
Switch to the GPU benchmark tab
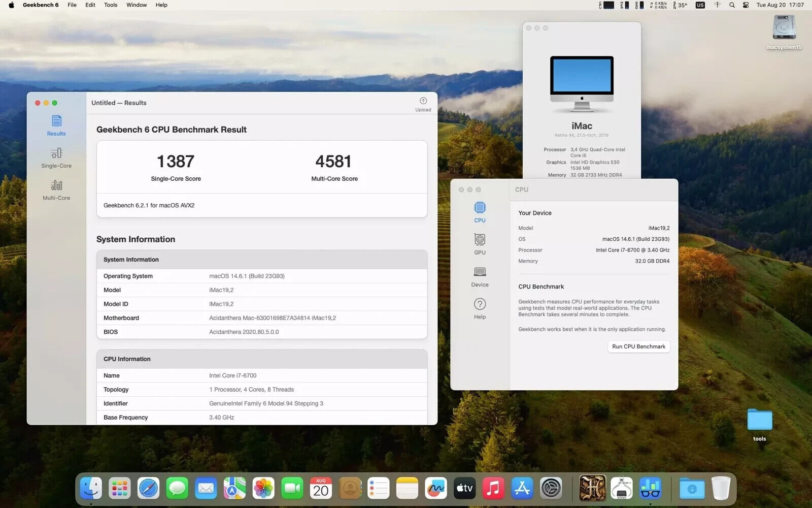(480, 244)
